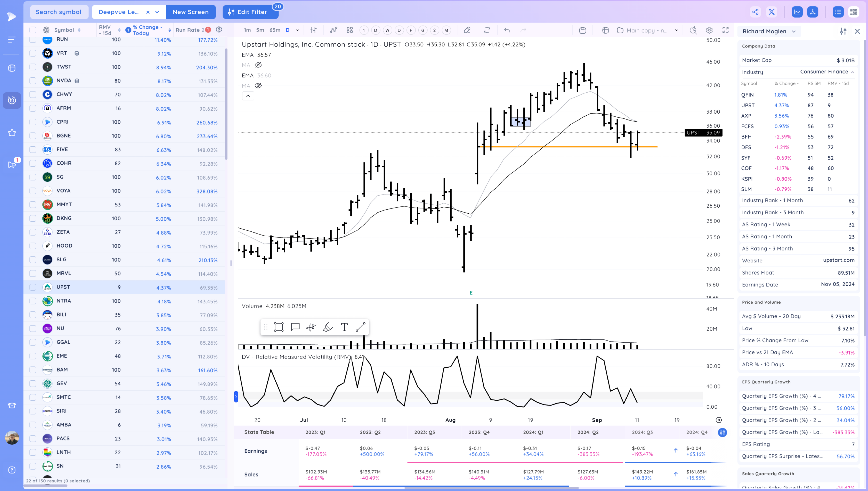The height and width of the screenshot is (491, 868).
Task: Tick the select-all checkbox in header
Action: [x=33, y=30]
